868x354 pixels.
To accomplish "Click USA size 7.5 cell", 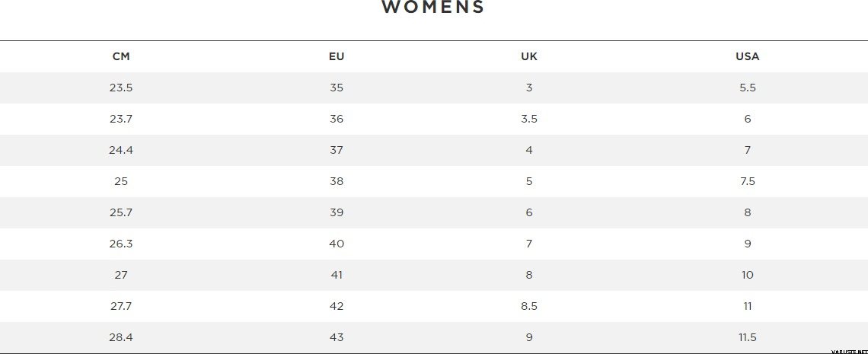I will 748,181.
